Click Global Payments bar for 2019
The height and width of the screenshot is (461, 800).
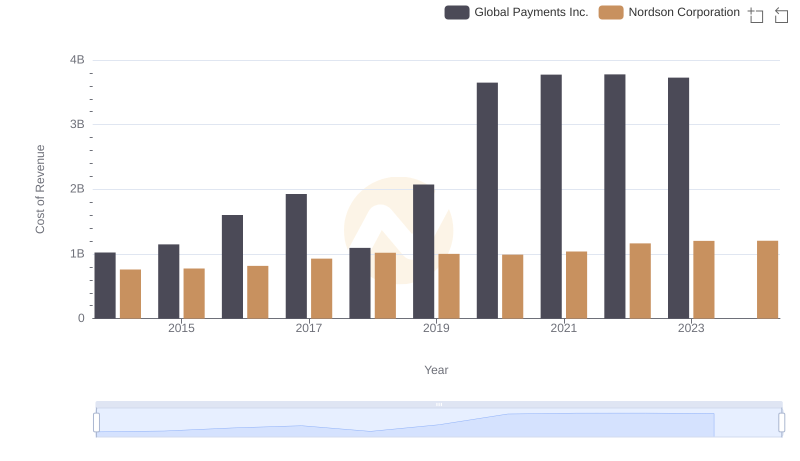click(x=423, y=251)
